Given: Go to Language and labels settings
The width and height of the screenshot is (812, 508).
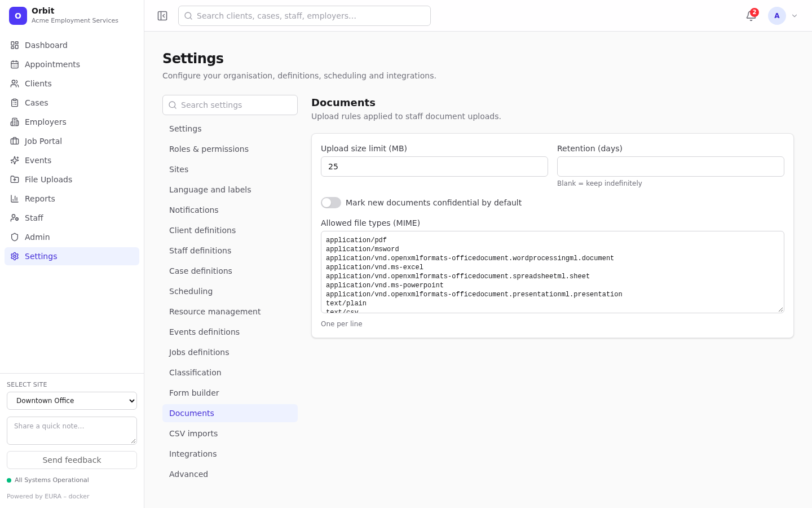Looking at the screenshot, I should click(x=230, y=190).
